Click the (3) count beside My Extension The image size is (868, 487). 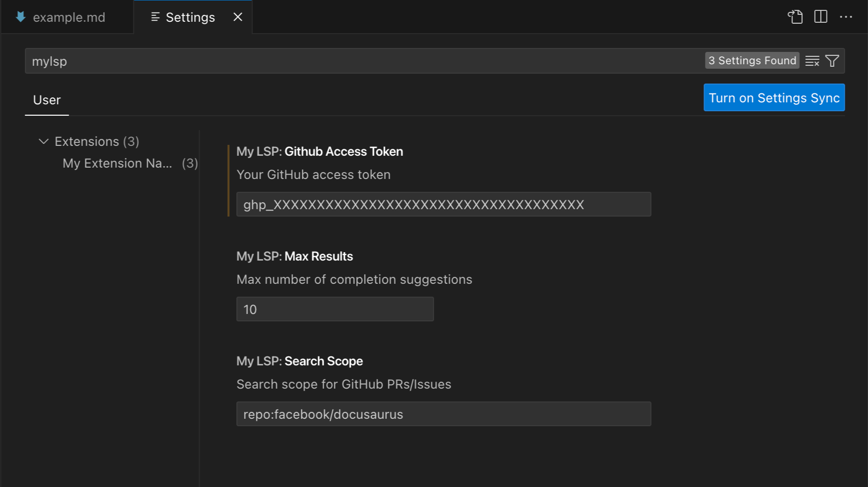pyautogui.click(x=190, y=163)
